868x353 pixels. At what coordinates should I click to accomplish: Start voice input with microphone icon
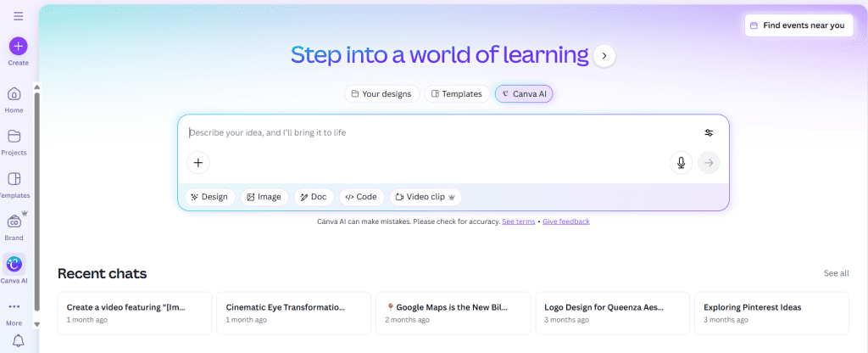pyautogui.click(x=681, y=163)
